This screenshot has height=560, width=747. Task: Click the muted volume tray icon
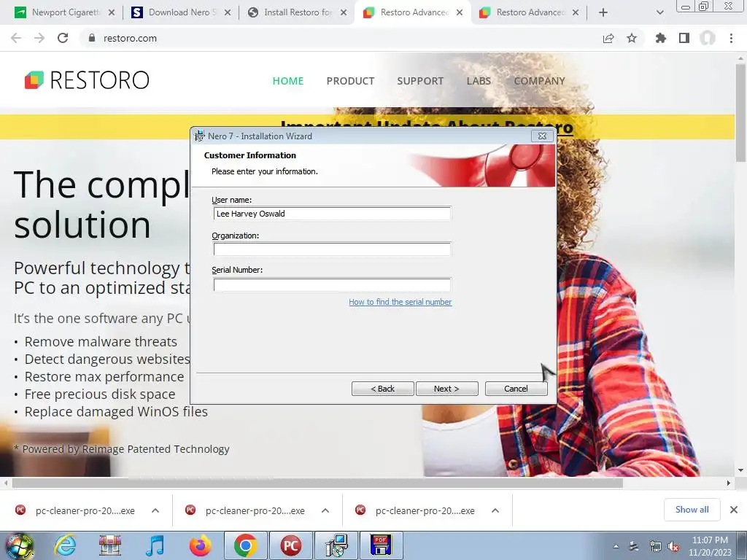tap(673, 547)
